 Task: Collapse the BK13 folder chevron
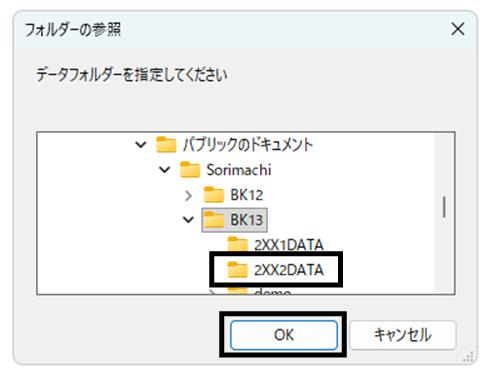(188, 220)
